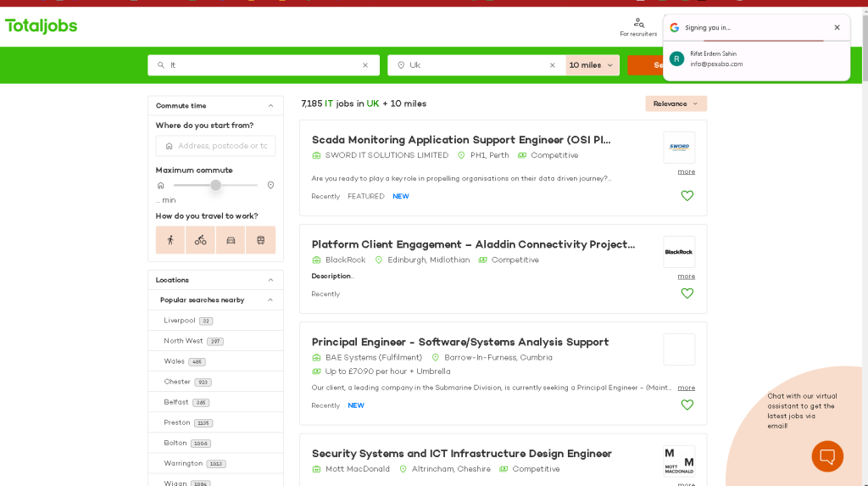Click the Mott MacDonald company logo
The height and width of the screenshot is (486, 868).
coord(679,461)
